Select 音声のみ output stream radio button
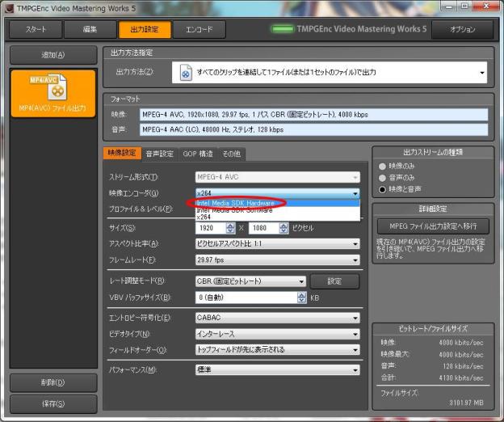Image resolution: width=504 pixels, height=422 pixels. click(382, 178)
